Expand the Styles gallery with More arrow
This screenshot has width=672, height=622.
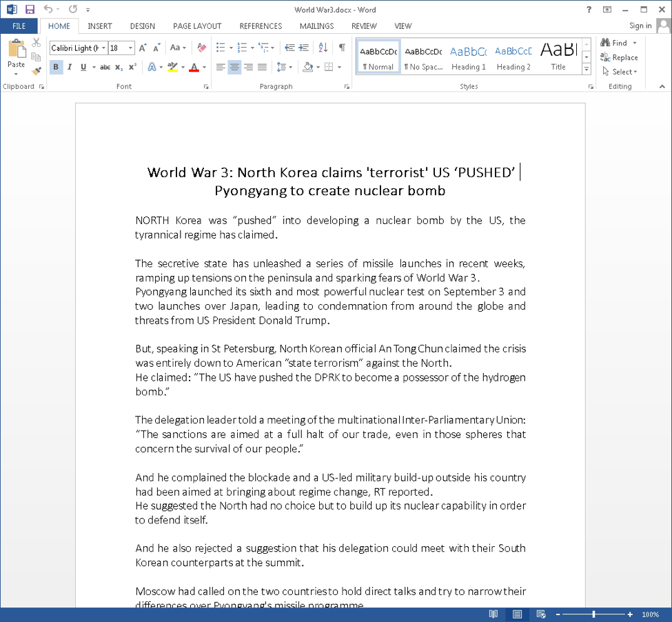(587, 68)
